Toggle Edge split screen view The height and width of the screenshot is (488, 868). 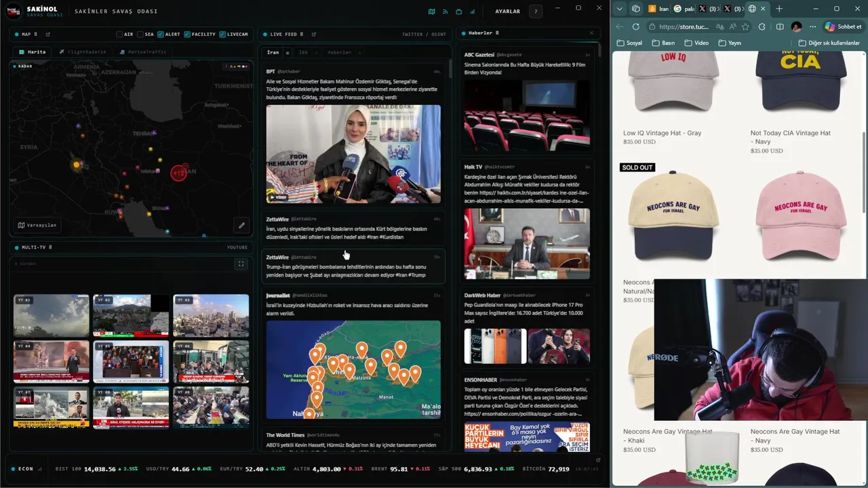(779, 26)
